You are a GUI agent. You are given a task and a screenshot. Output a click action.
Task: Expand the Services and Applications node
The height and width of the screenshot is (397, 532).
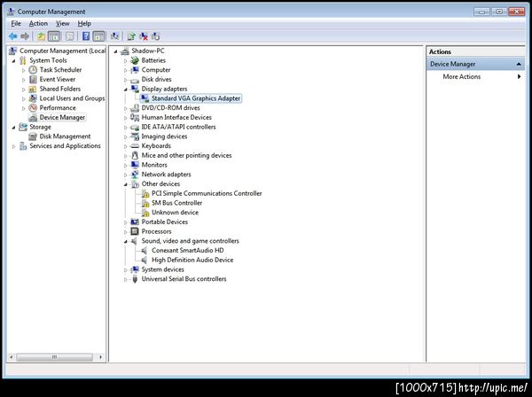pyautogui.click(x=13, y=146)
